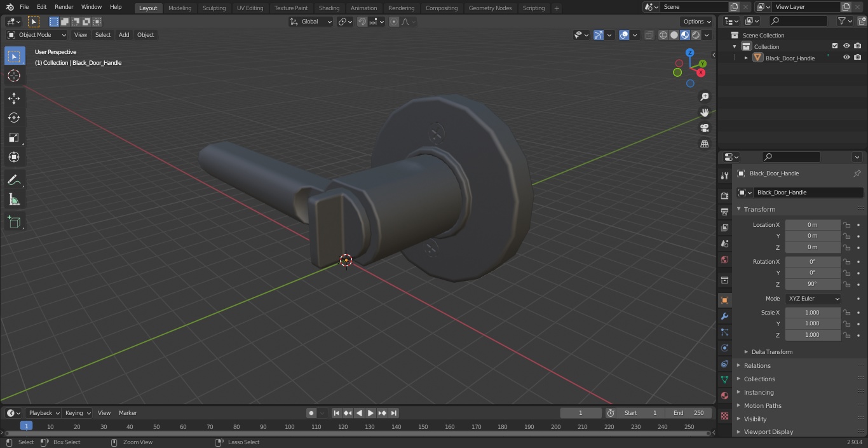Enable snapping magnet toggle
This screenshot has width=868, height=448.
pos(362,22)
